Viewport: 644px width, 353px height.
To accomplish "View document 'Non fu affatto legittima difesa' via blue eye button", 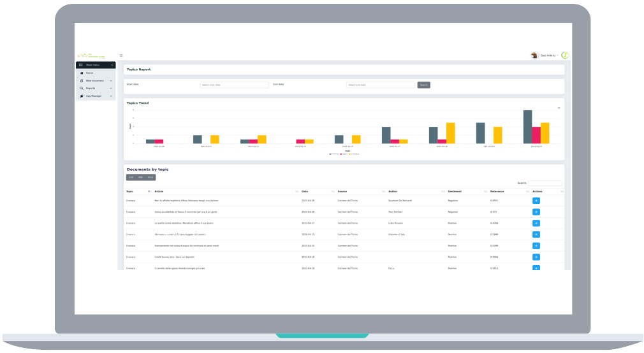I will tap(536, 201).
